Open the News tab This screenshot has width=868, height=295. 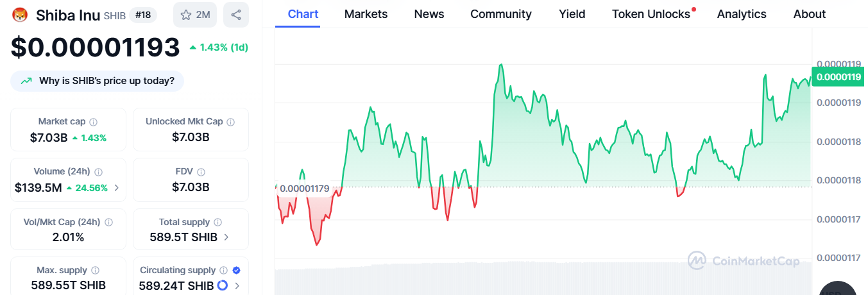(429, 14)
